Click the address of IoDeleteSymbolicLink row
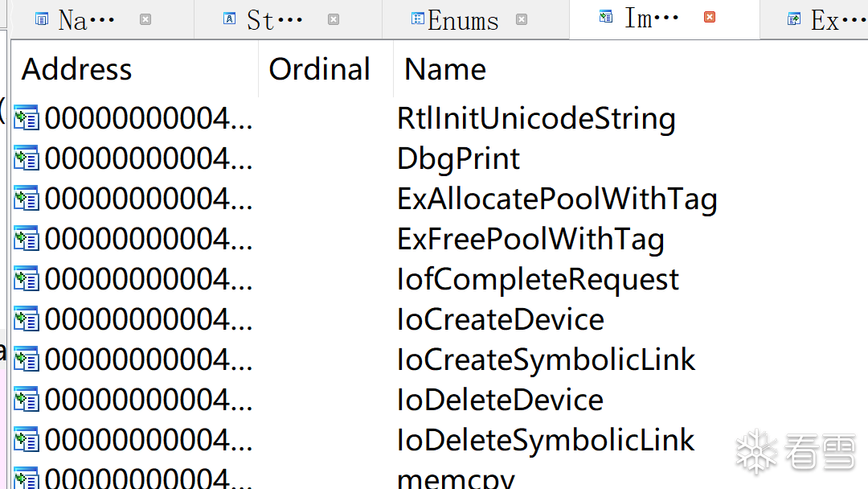 point(149,440)
